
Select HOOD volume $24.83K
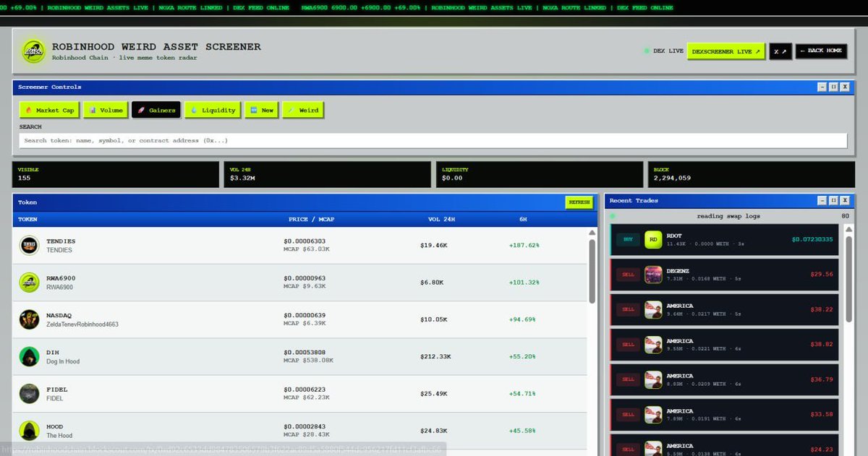pos(433,431)
